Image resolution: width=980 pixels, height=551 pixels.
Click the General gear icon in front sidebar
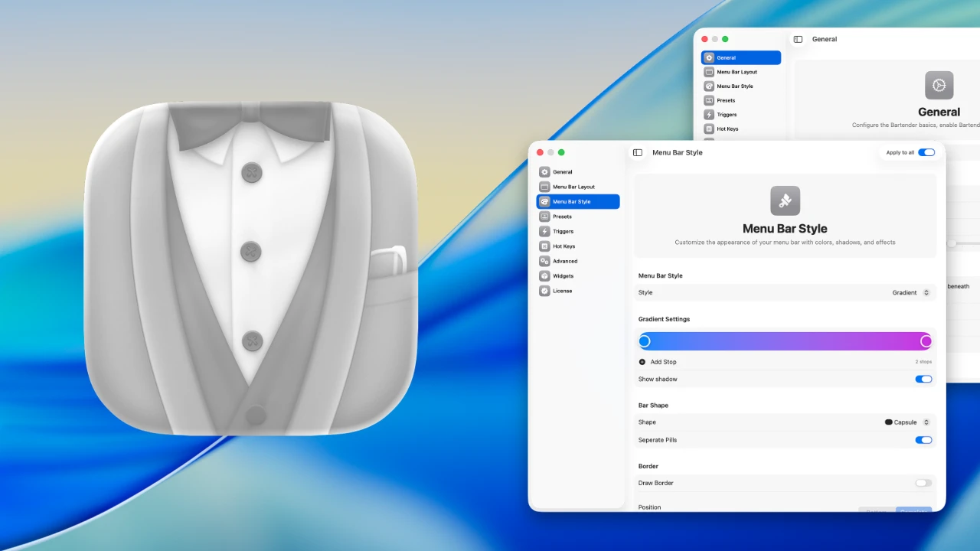tap(544, 172)
